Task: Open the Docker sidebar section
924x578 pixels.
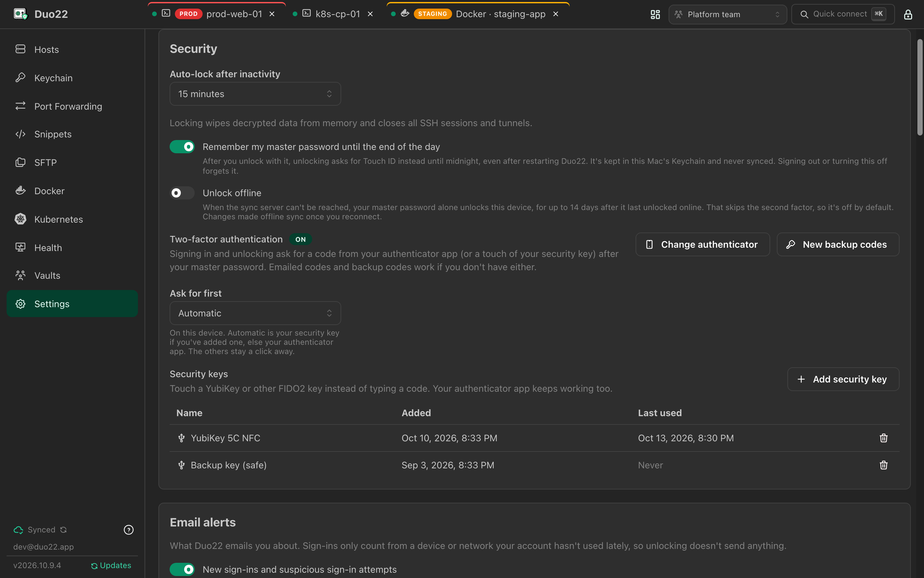Action: tap(72, 191)
